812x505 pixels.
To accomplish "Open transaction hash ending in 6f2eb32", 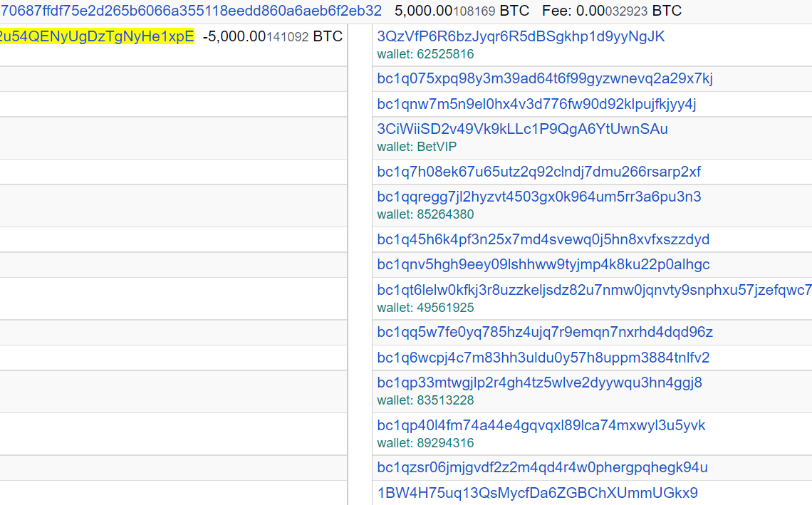I will click(191, 11).
